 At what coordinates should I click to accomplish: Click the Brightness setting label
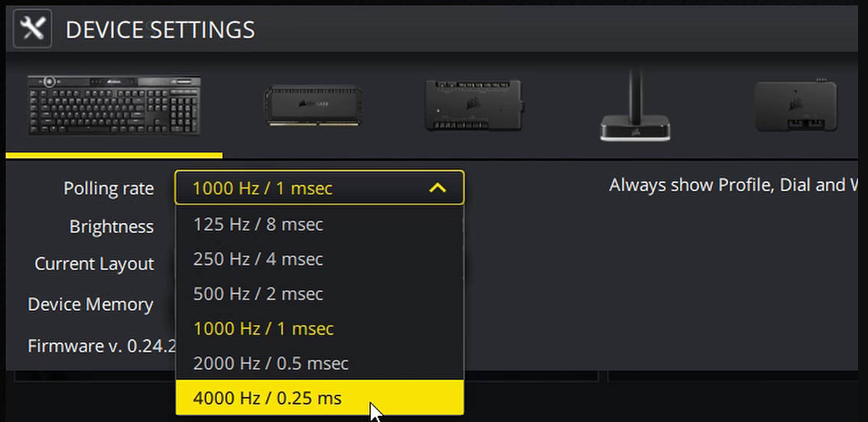(x=112, y=226)
